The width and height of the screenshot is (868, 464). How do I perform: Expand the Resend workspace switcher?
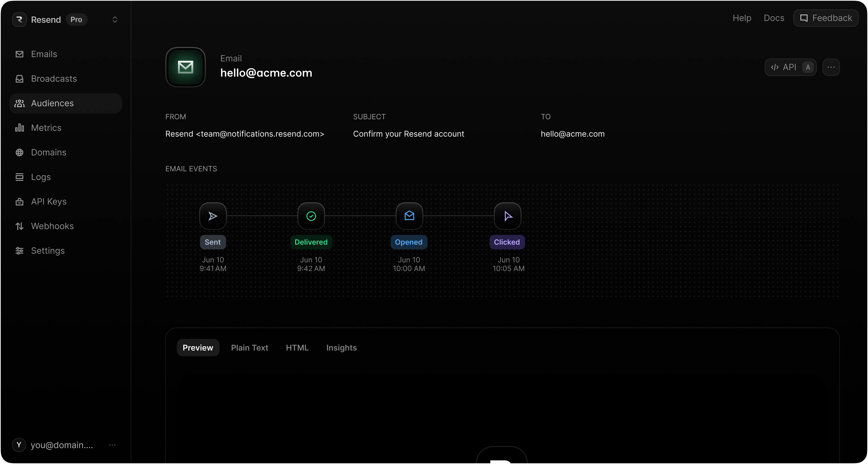point(115,20)
